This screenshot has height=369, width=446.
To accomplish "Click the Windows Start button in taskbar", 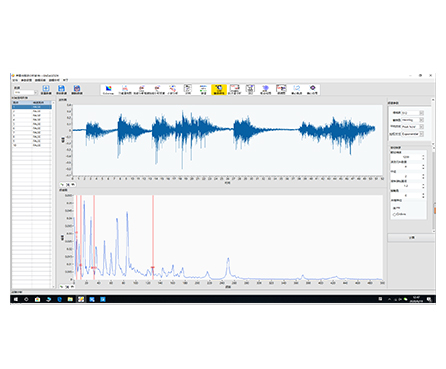I will pos(16,299).
